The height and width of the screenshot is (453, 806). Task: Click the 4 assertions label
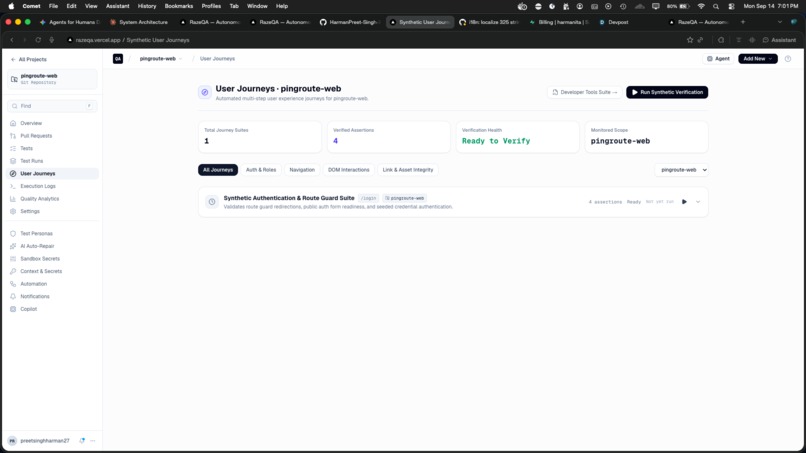click(605, 202)
